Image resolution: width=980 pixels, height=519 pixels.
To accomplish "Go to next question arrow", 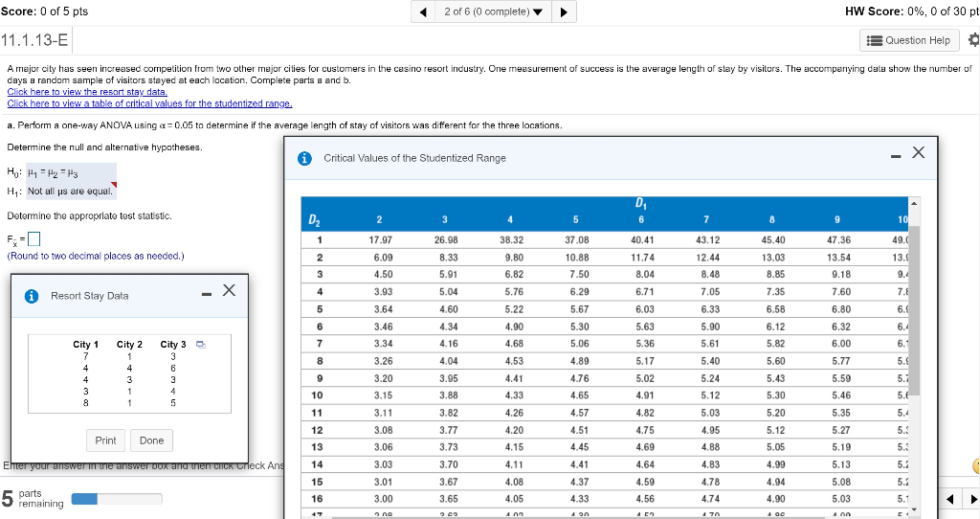I will [564, 11].
